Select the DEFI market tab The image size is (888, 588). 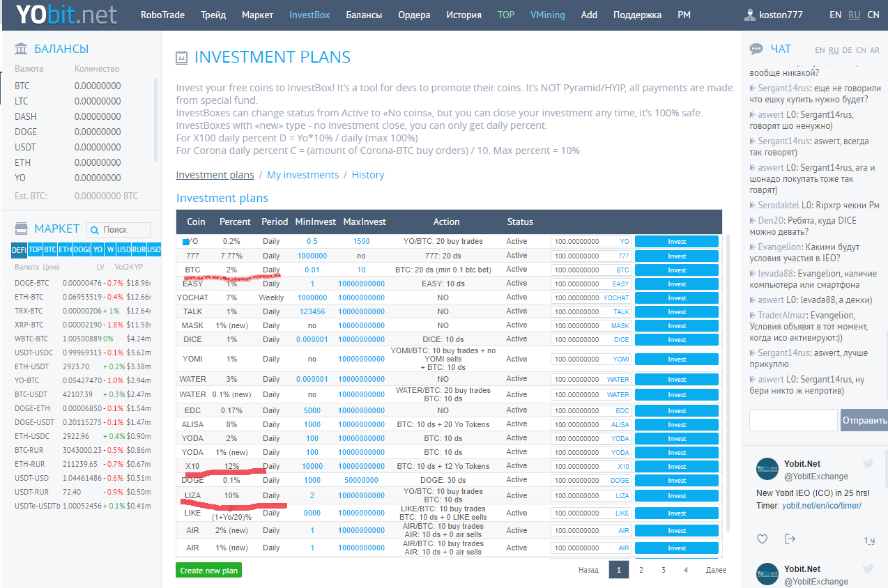coord(19,249)
